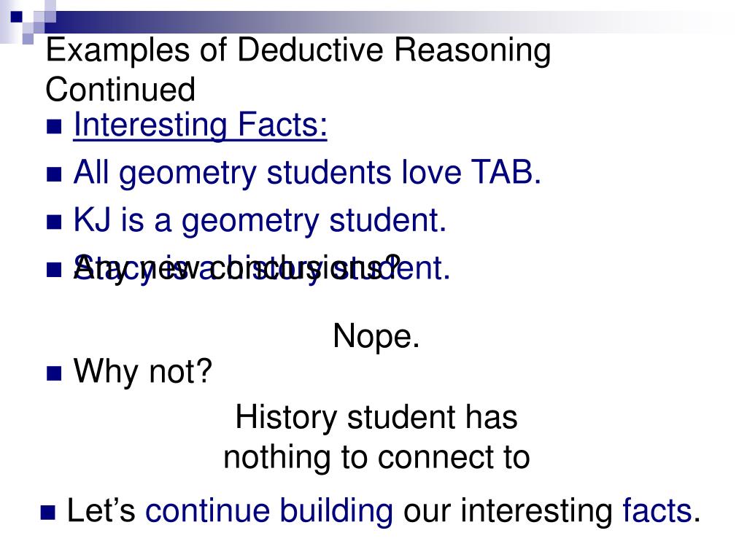Select the Why not? bullet text
This screenshot has width=747, height=560.
tap(142, 371)
